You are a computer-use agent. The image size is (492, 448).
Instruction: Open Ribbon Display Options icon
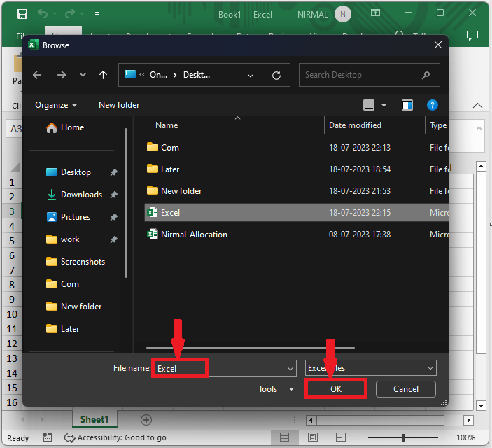(375, 13)
